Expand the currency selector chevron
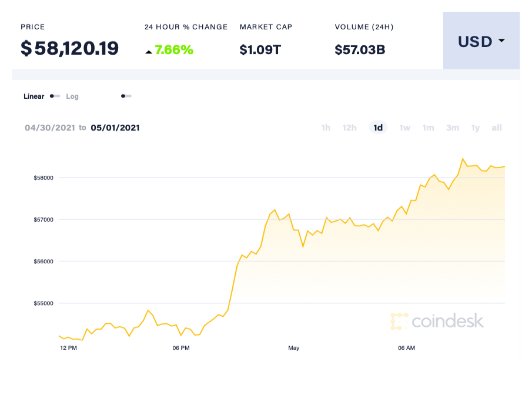This screenshot has height=395, width=532. point(501,41)
